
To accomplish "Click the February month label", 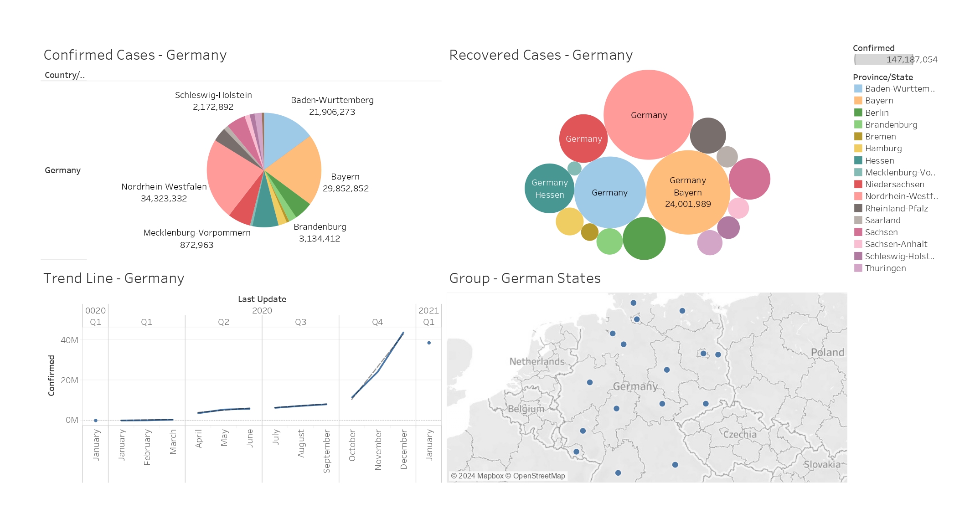I will (x=147, y=447).
